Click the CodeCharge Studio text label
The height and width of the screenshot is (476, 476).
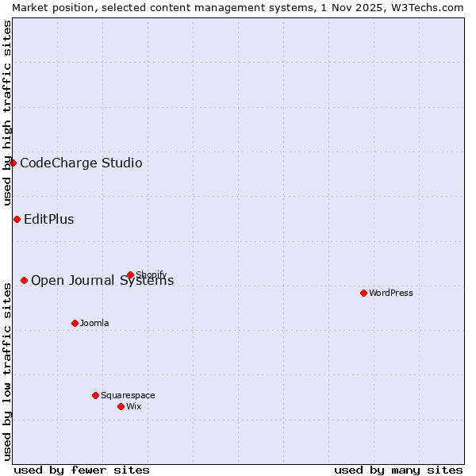(81, 163)
